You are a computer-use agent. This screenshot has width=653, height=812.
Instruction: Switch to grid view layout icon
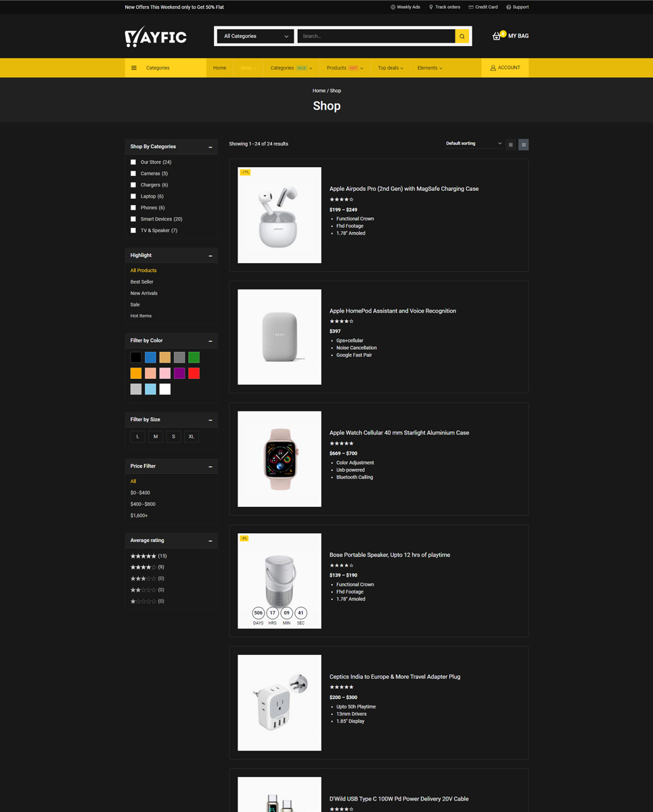[511, 144]
